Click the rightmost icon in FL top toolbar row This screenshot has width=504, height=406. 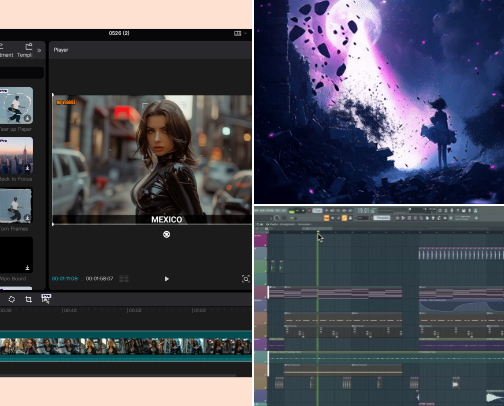(475, 211)
